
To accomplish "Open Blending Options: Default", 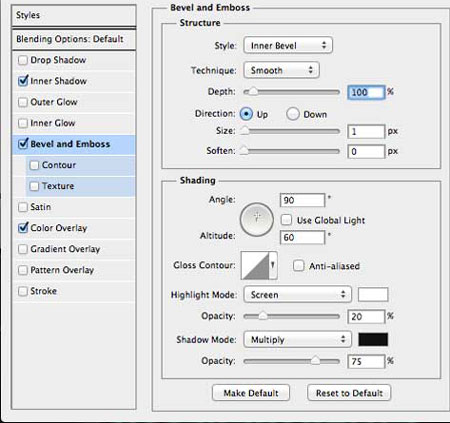I will click(74, 39).
